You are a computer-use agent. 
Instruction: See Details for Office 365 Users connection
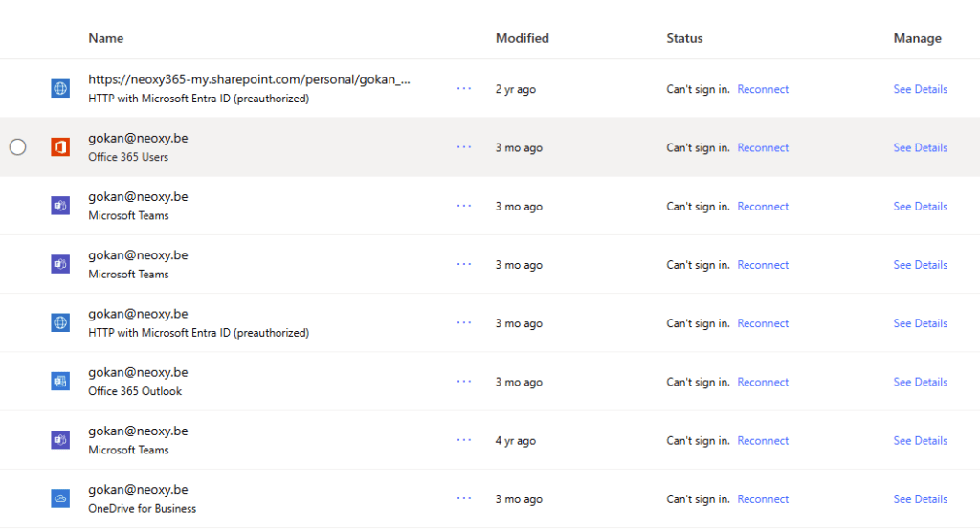coord(920,147)
